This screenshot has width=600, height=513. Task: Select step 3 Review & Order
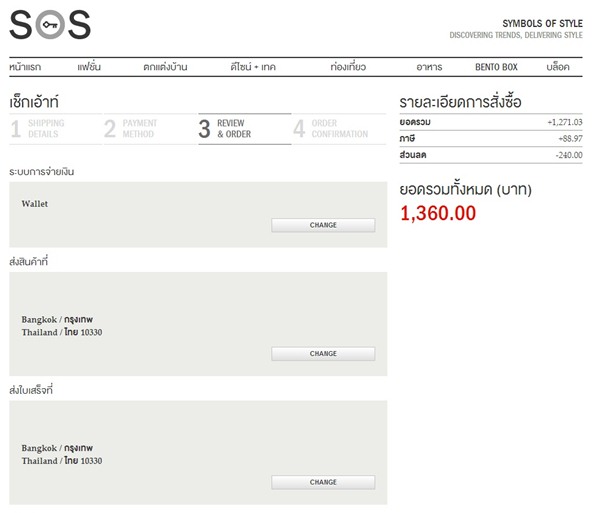(x=245, y=129)
